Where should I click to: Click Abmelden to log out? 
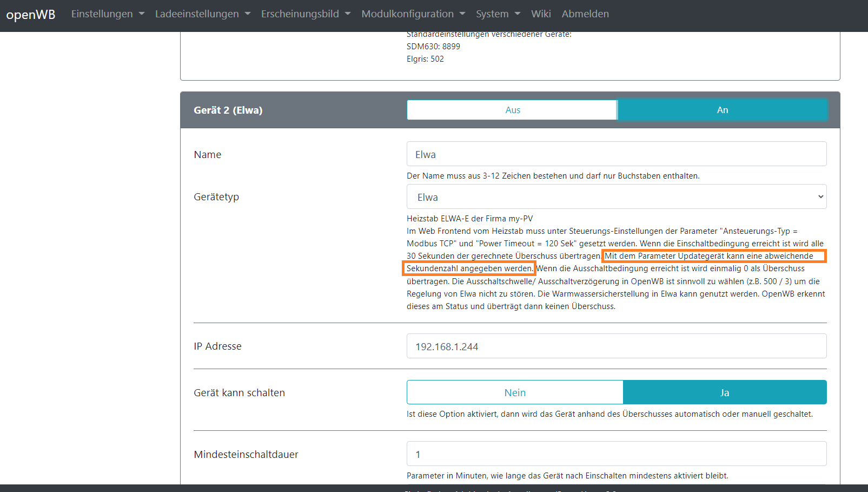585,14
